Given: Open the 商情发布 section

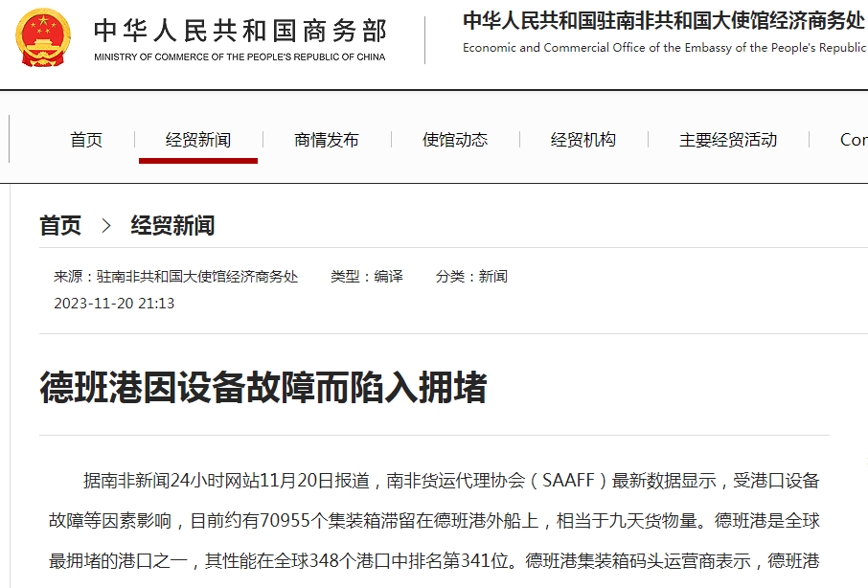Looking at the screenshot, I should pyautogui.click(x=326, y=139).
